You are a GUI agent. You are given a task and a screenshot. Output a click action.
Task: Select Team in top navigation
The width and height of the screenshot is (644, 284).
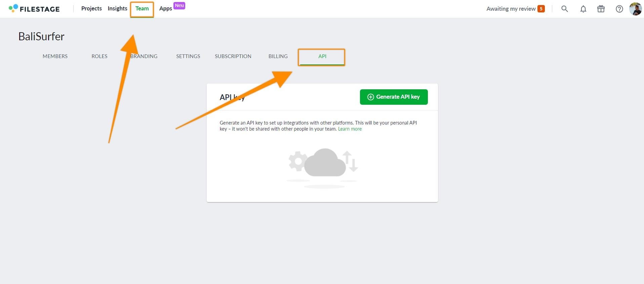click(x=142, y=9)
